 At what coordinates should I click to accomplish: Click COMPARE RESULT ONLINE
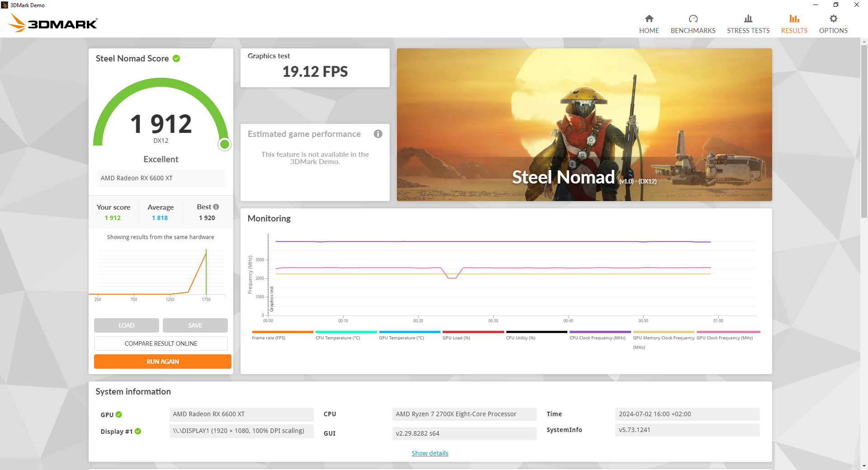[160, 343]
